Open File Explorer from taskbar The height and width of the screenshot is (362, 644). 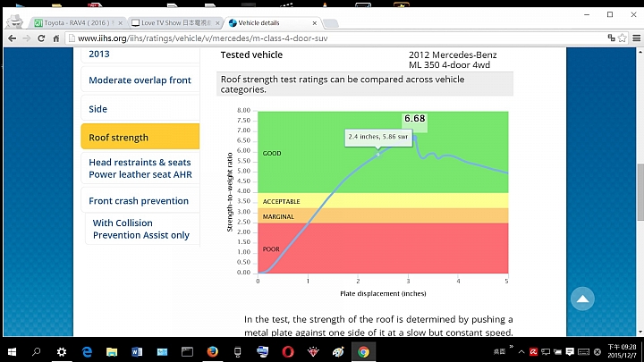112,352
